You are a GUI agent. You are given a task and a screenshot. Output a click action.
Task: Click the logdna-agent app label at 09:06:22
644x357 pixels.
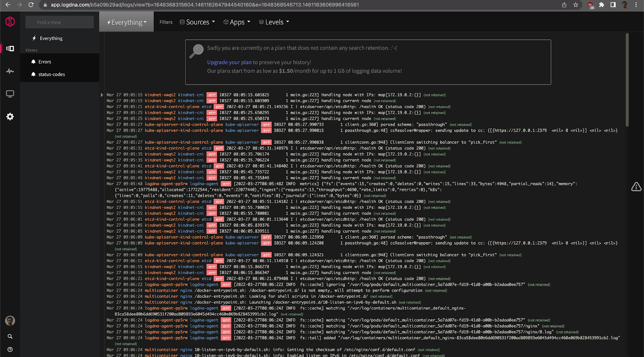point(204,285)
